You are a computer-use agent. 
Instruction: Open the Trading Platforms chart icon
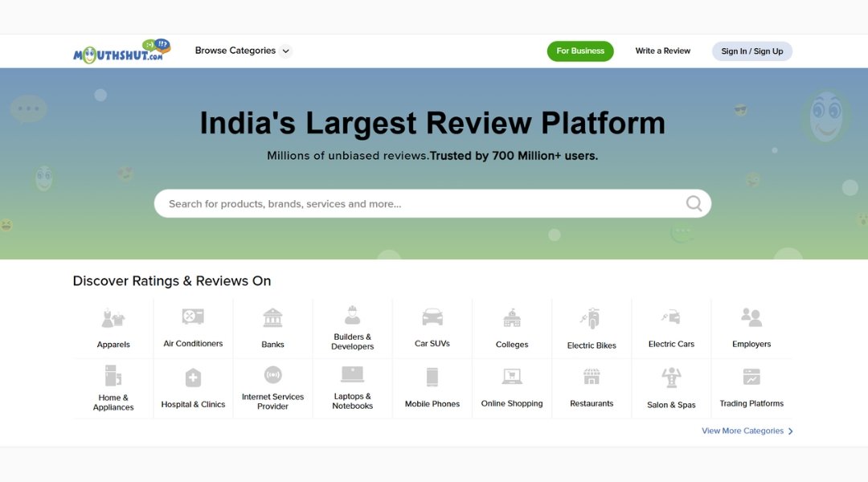pos(751,377)
